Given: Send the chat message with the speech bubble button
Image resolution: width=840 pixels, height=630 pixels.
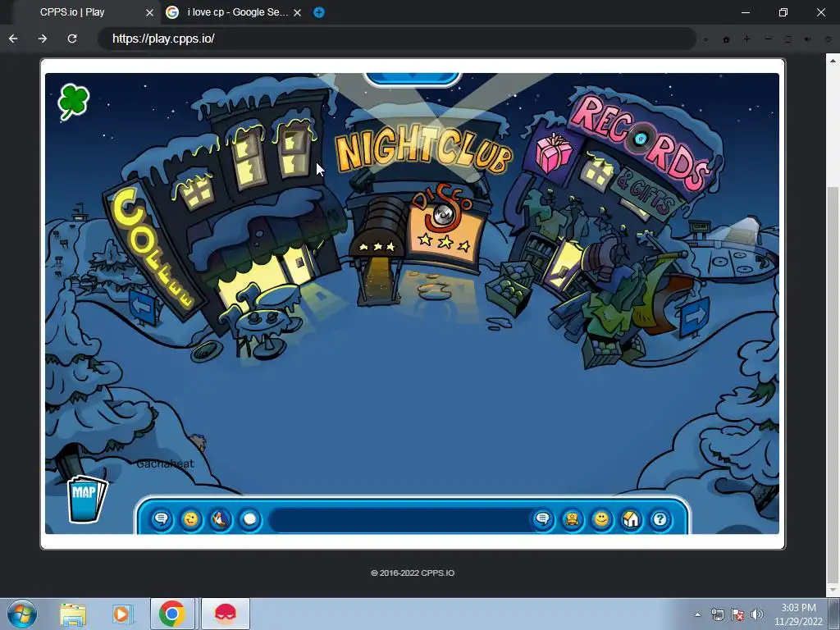Looking at the screenshot, I should 543,519.
